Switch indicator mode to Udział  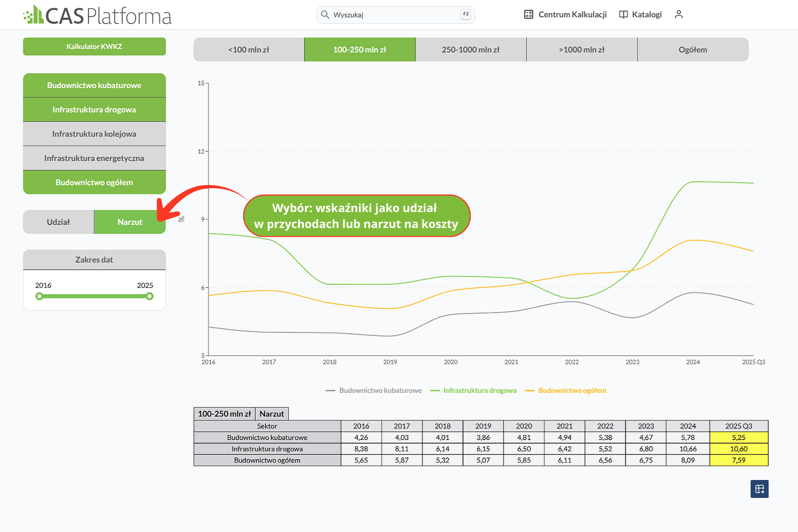tap(58, 222)
